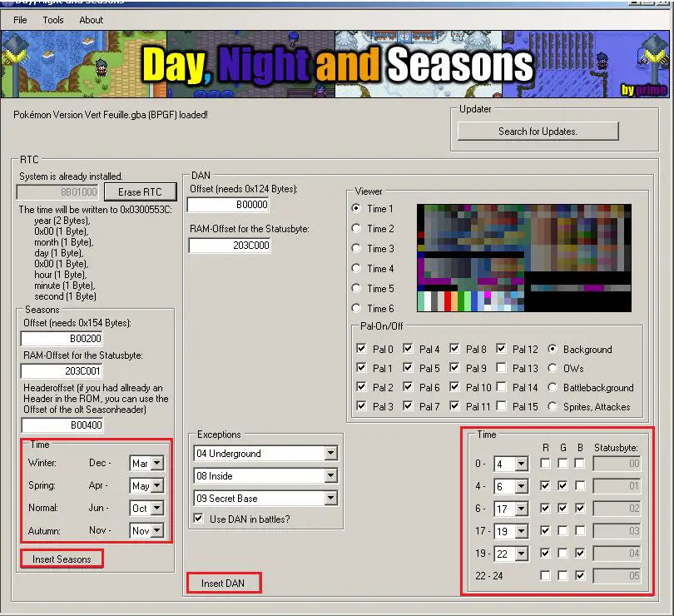The height and width of the screenshot is (616, 674).
Task: Uncheck the Pal 10 checkbox
Action: pyautogui.click(x=454, y=387)
